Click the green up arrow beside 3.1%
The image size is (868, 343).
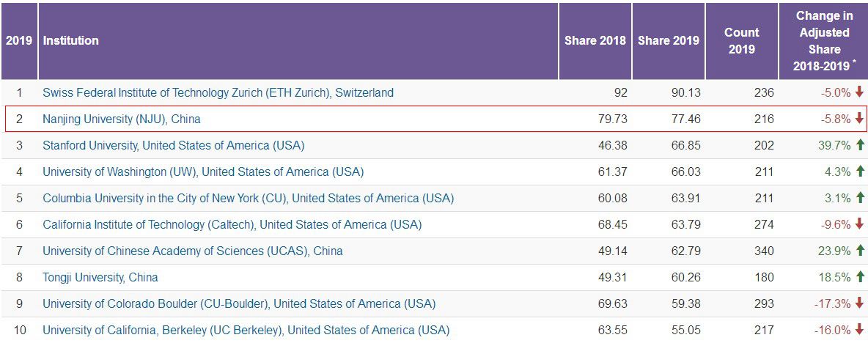pyautogui.click(x=859, y=198)
